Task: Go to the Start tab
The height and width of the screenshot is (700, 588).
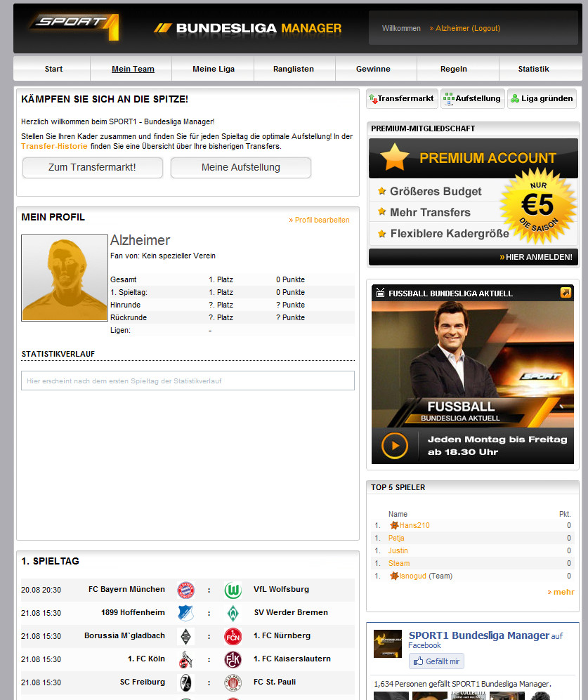Action: point(53,69)
